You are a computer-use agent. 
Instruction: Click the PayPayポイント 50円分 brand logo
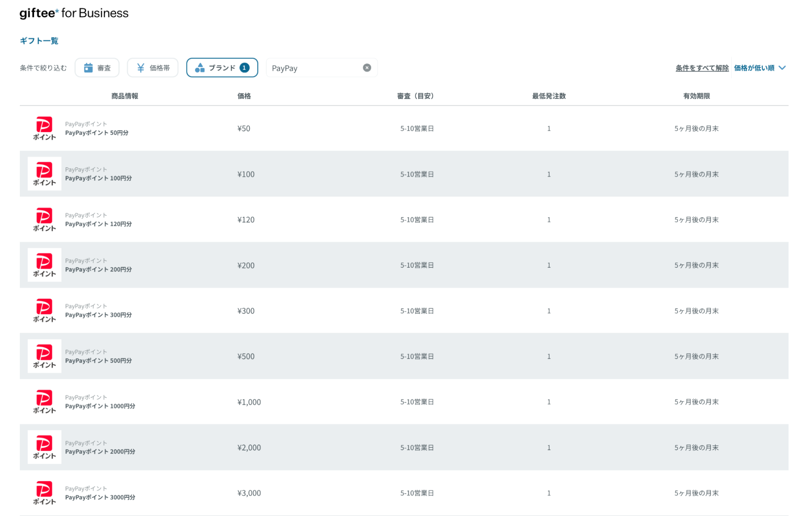click(44, 128)
